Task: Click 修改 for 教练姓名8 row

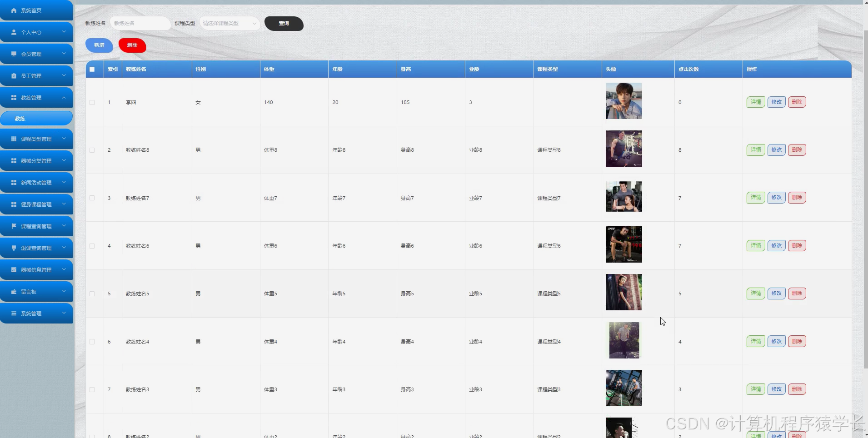Action: pyautogui.click(x=777, y=149)
